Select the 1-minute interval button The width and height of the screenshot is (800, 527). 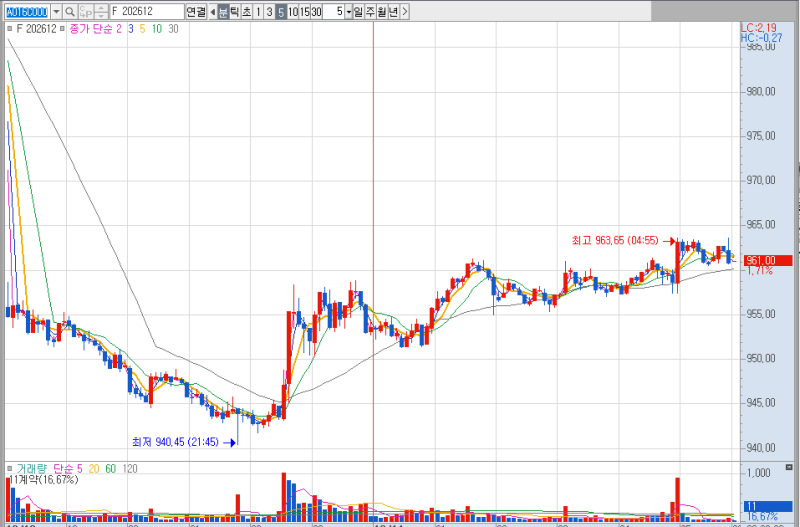click(258, 11)
